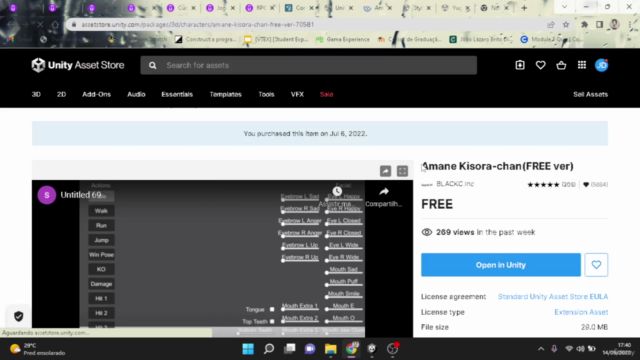The image size is (640, 360).
Task: Open the Windows Start menu
Action: pos(248,349)
